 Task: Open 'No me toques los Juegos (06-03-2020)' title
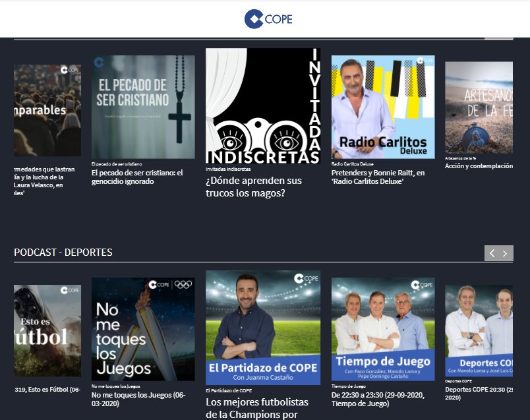click(138, 399)
